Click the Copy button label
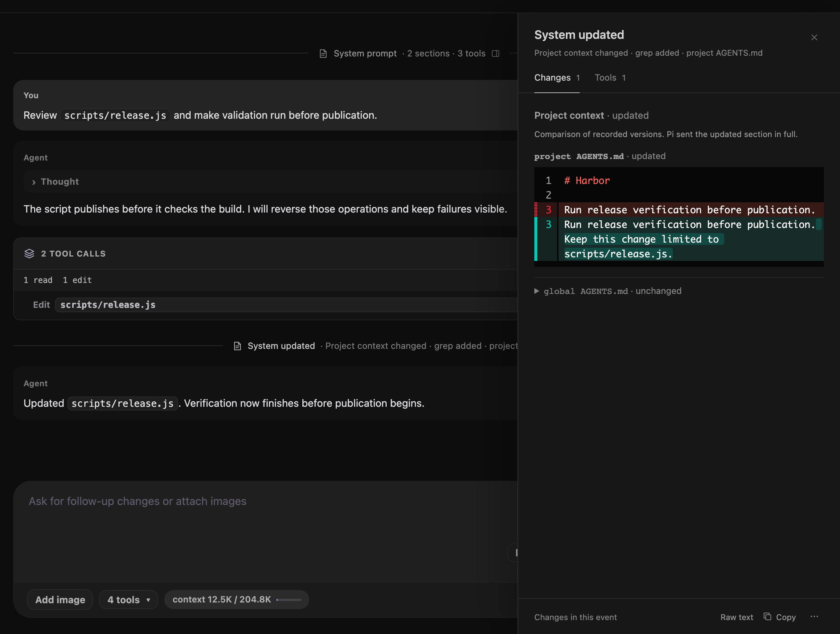 (786, 617)
